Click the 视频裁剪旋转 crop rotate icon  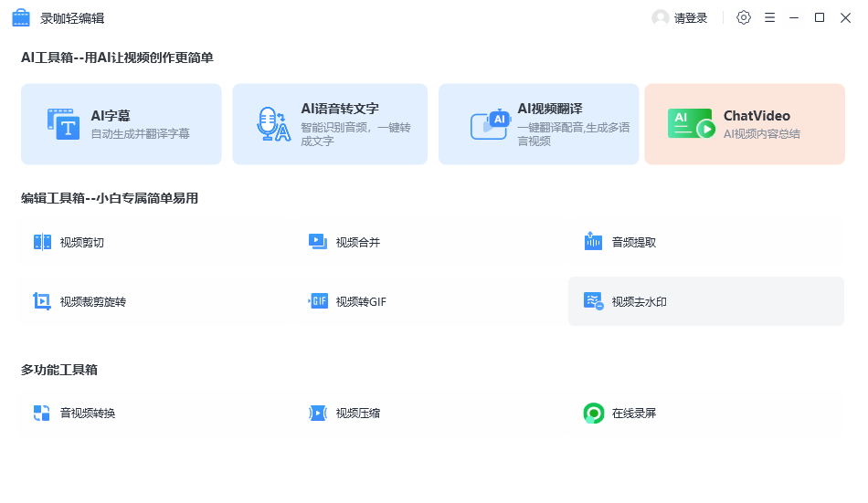tap(43, 301)
